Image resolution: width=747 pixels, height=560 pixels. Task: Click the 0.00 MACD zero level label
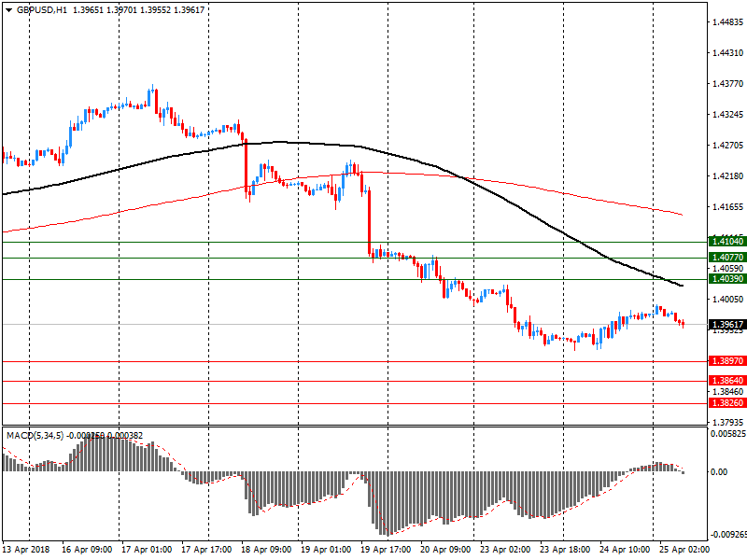[719, 472]
